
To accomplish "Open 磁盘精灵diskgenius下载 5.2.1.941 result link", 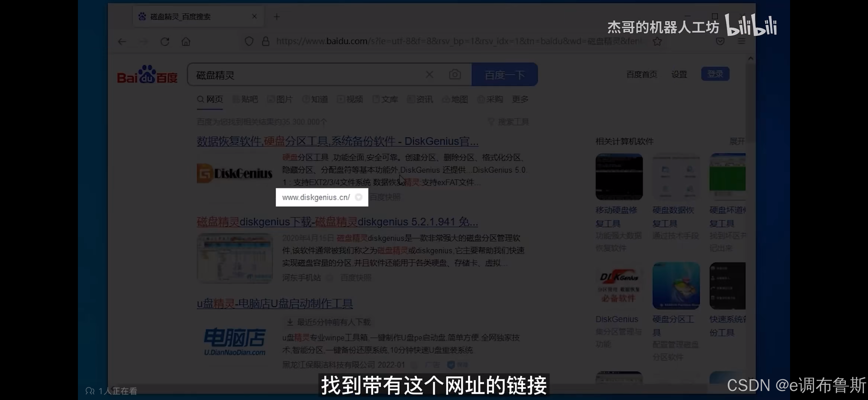I will click(x=337, y=222).
